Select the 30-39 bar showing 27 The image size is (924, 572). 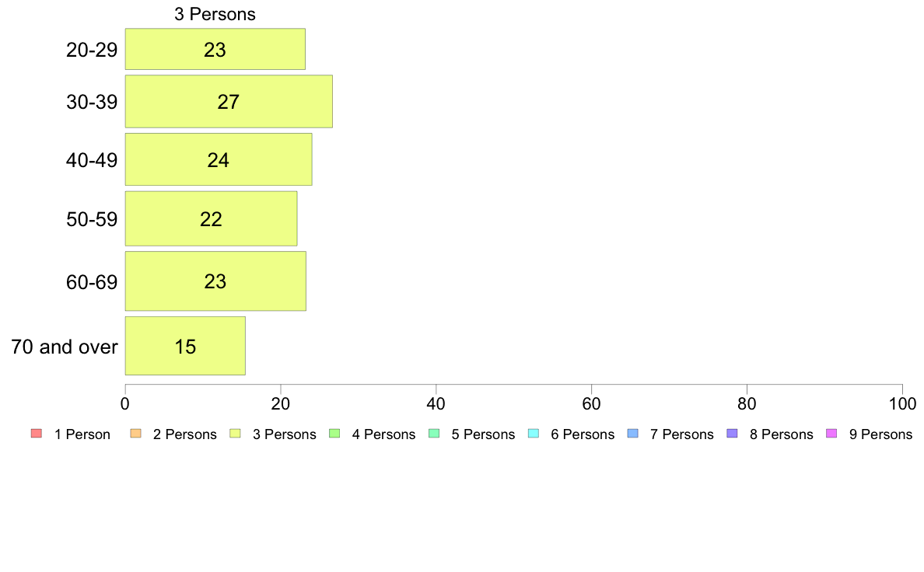pyautogui.click(x=229, y=101)
